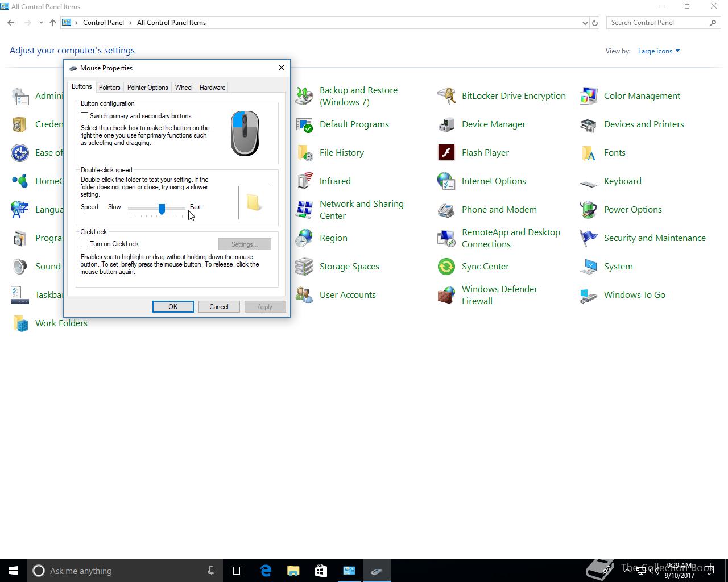728x582 pixels.
Task: Open the Device Manager icon
Action: click(446, 124)
